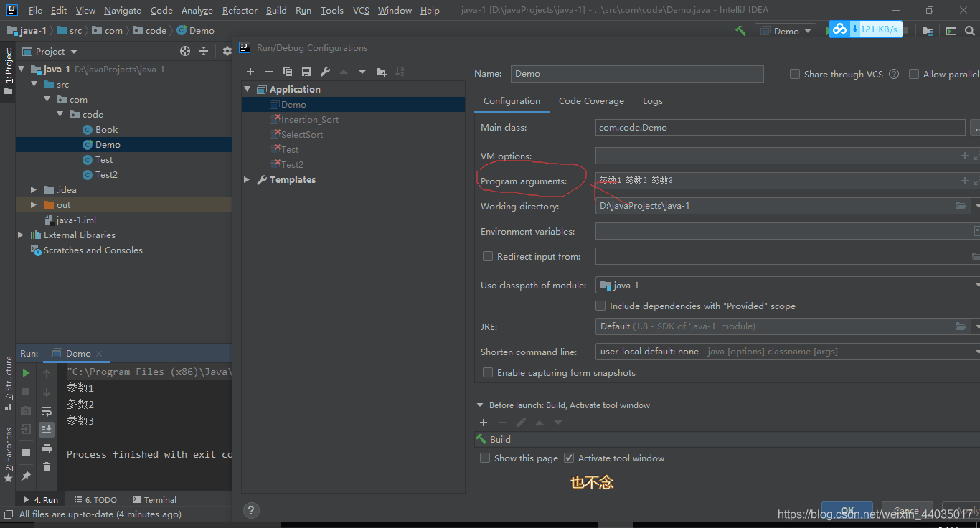Image resolution: width=980 pixels, height=528 pixels.
Task: Rerun Demo with green play icon
Action: [x=26, y=373]
